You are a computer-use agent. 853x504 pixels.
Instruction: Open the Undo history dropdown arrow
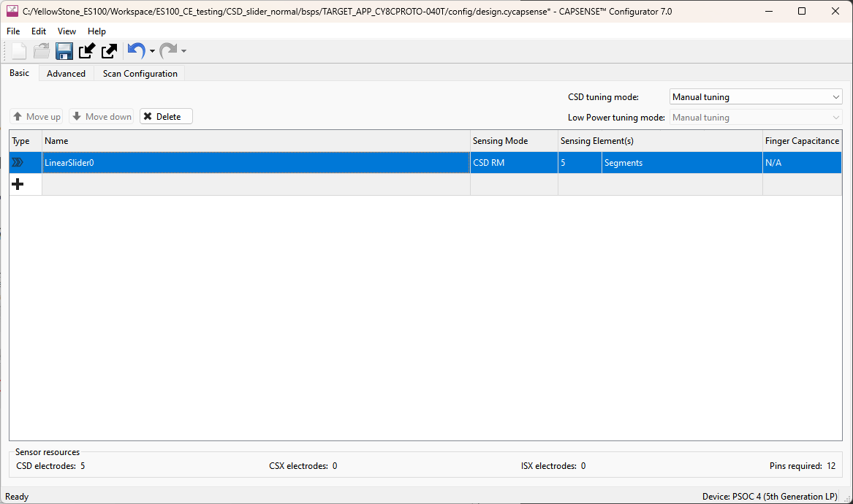tap(152, 52)
